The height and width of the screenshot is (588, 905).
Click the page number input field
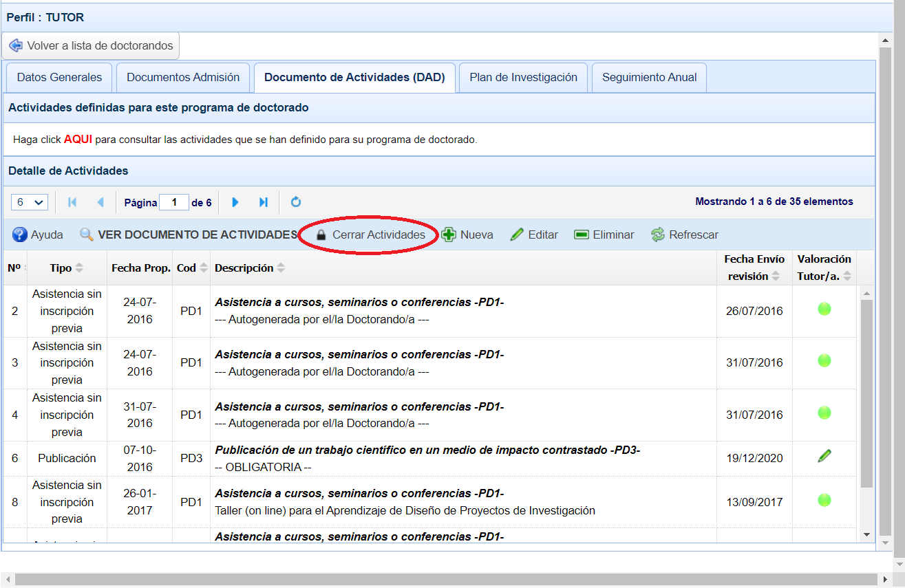(173, 202)
